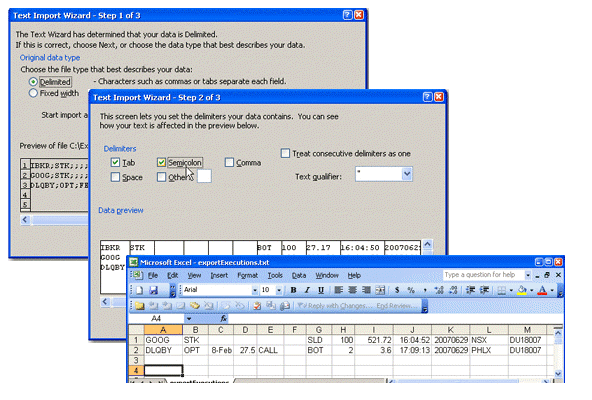The height and width of the screenshot is (400, 592).
Task: Click the Borders icon in Excel
Action: (x=501, y=290)
